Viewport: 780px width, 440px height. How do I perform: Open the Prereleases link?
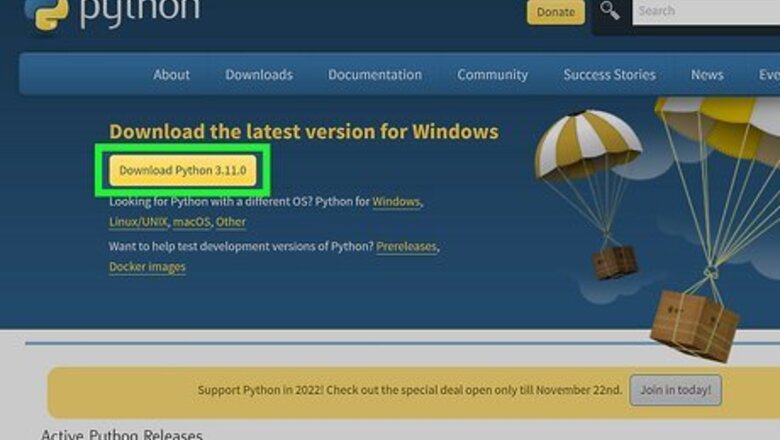[406, 247]
